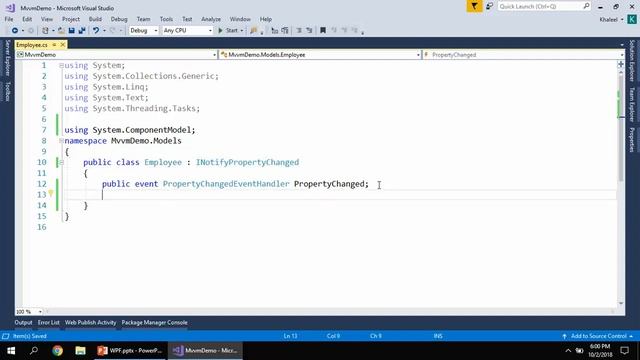Click the comment out selected lines icon
640x360 pixels.
point(275,31)
